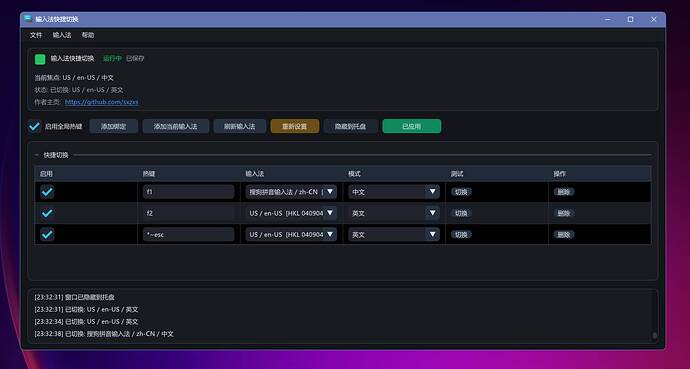Open the 英文 mode dropdown in the *~esc row

[x=394, y=234]
